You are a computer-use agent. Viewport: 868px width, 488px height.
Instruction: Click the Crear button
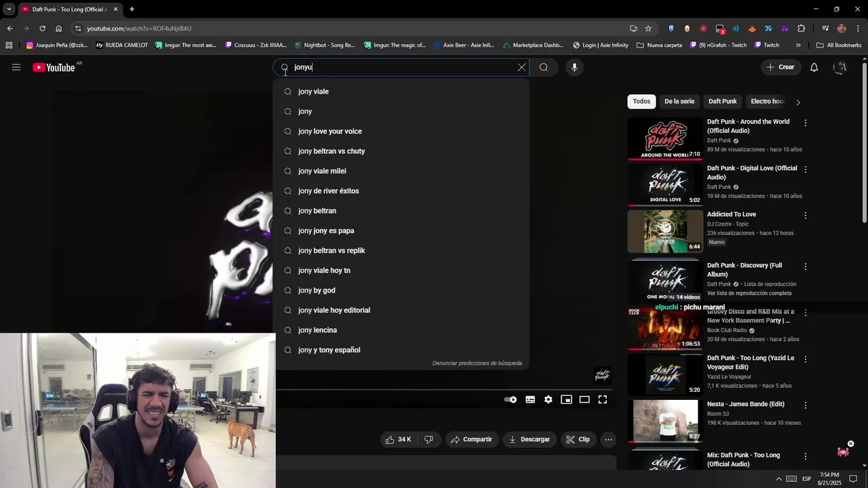781,67
